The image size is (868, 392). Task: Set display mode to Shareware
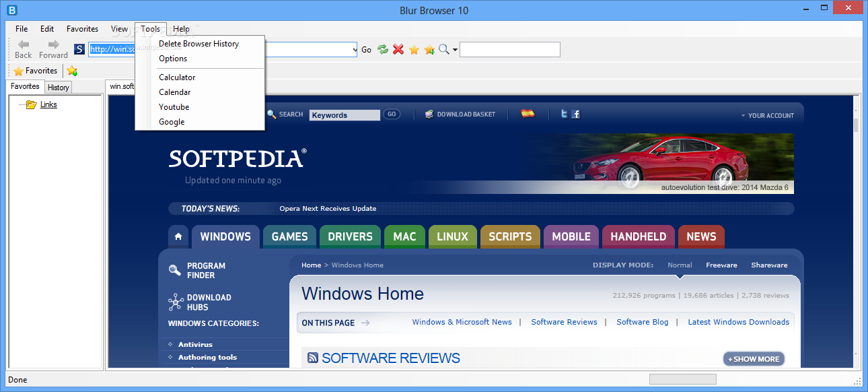[769, 265]
